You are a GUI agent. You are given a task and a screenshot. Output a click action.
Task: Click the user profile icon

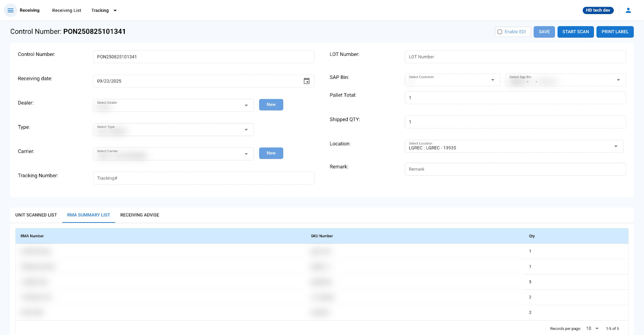coord(628,10)
